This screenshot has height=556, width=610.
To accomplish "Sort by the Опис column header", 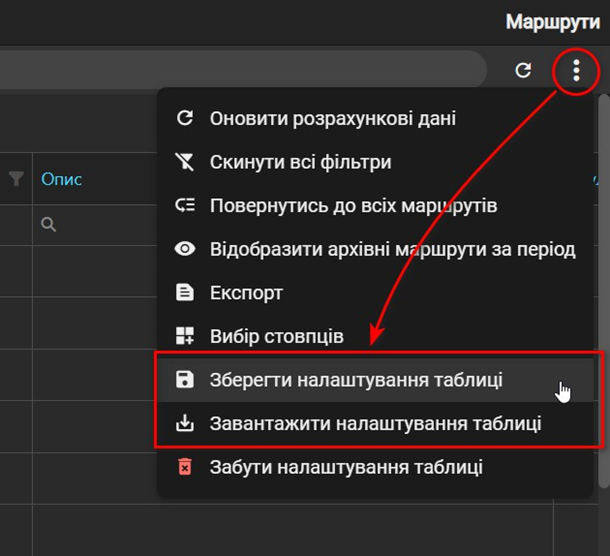I will (x=61, y=179).
